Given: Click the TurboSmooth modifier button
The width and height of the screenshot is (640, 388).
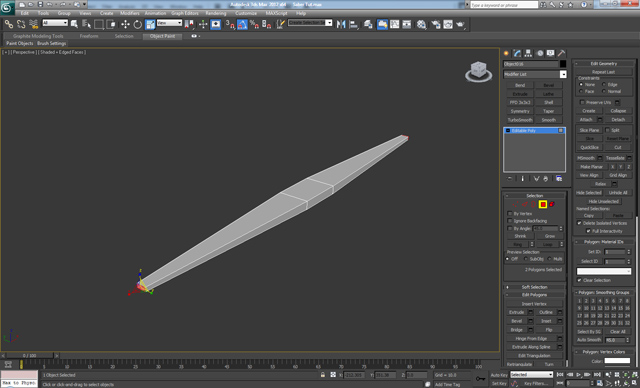Looking at the screenshot, I should point(520,120).
